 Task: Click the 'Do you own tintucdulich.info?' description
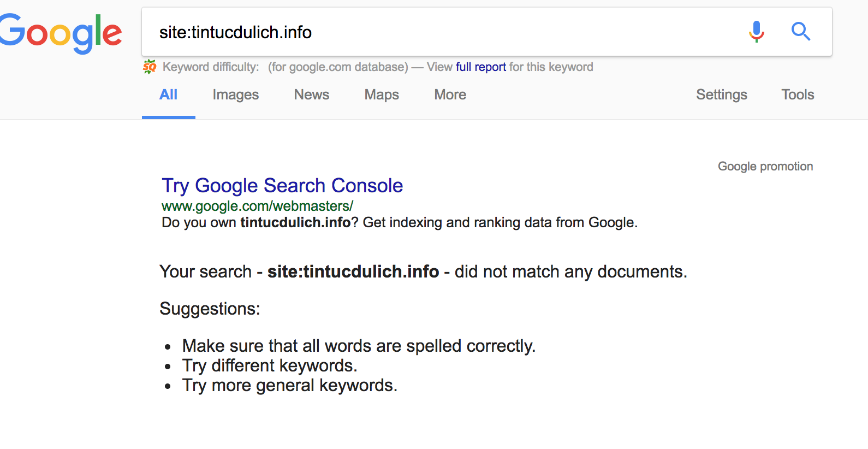pos(400,222)
